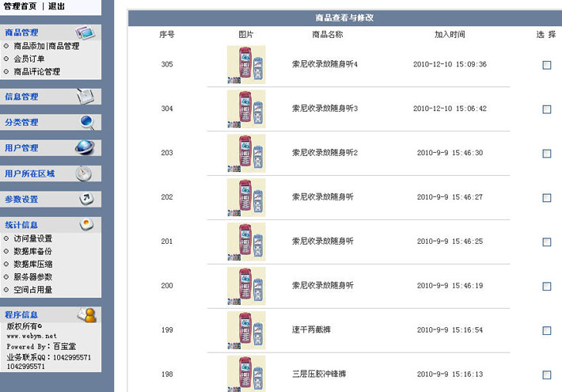Open the 会员订单 menu item
Screen dimensions: 562x392
[x=29, y=59]
